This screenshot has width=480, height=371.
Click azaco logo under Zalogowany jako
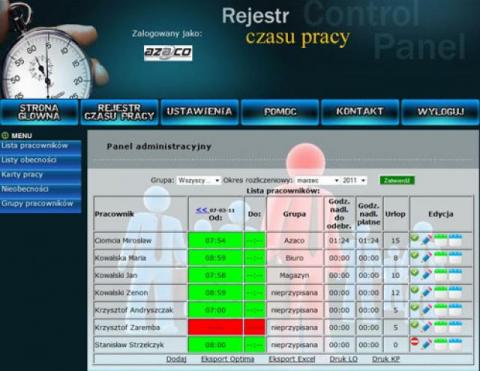168,53
